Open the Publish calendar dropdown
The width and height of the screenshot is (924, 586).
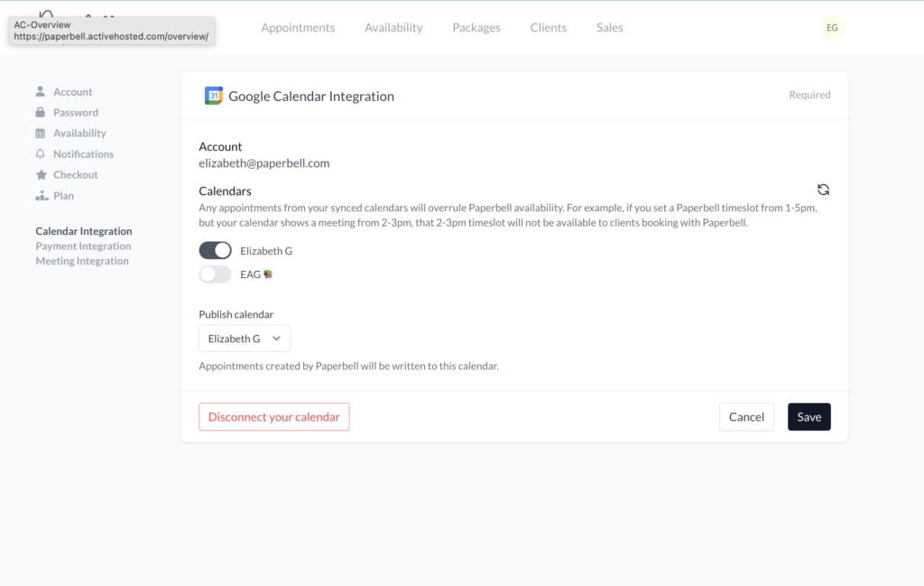pyautogui.click(x=245, y=339)
